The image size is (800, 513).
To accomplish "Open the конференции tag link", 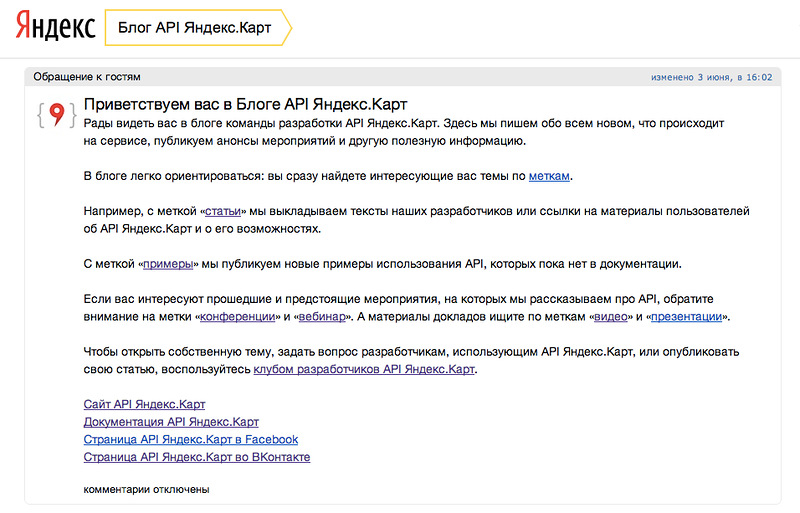I will 237,317.
